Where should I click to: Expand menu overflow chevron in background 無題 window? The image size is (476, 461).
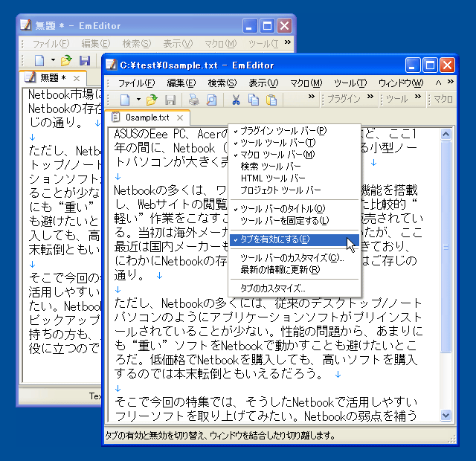pyautogui.click(x=288, y=42)
